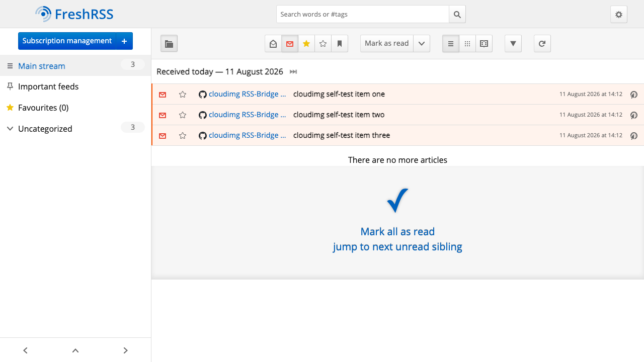The image size is (644, 362).
Task: Star the self-test item one
Action: click(x=183, y=95)
